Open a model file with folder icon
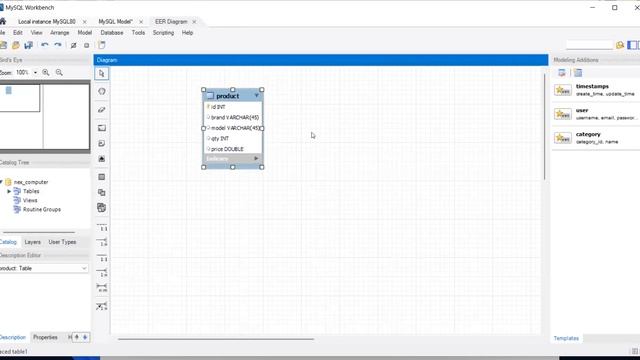This screenshot has width=640, height=360. 16,45
